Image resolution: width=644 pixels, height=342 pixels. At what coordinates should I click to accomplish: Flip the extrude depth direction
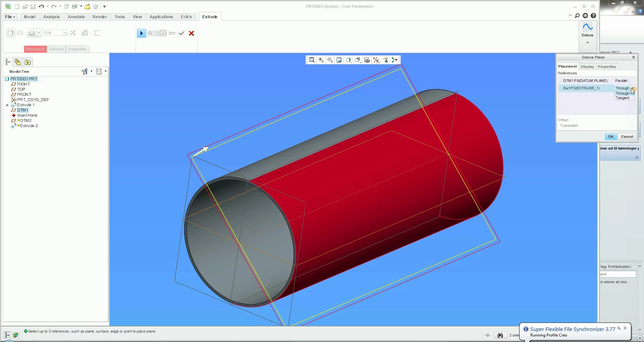(73, 33)
